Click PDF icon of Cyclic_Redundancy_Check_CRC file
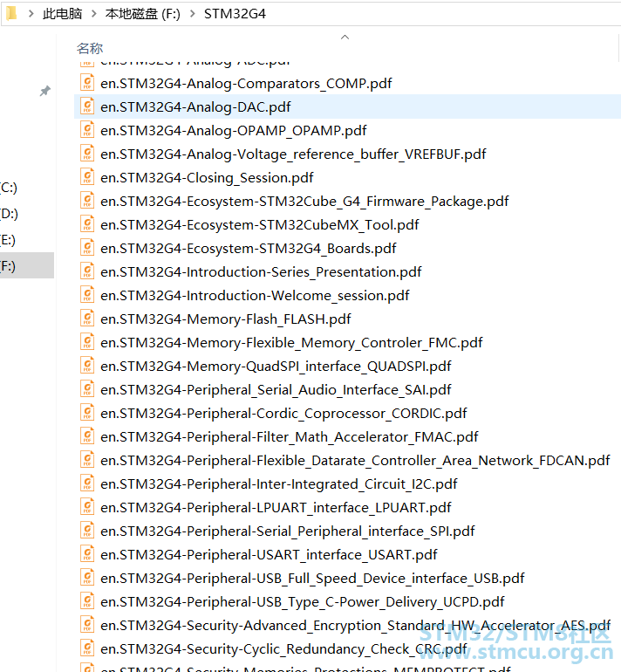This screenshot has height=672, width=621. pyautogui.click(x=87, y=648)
